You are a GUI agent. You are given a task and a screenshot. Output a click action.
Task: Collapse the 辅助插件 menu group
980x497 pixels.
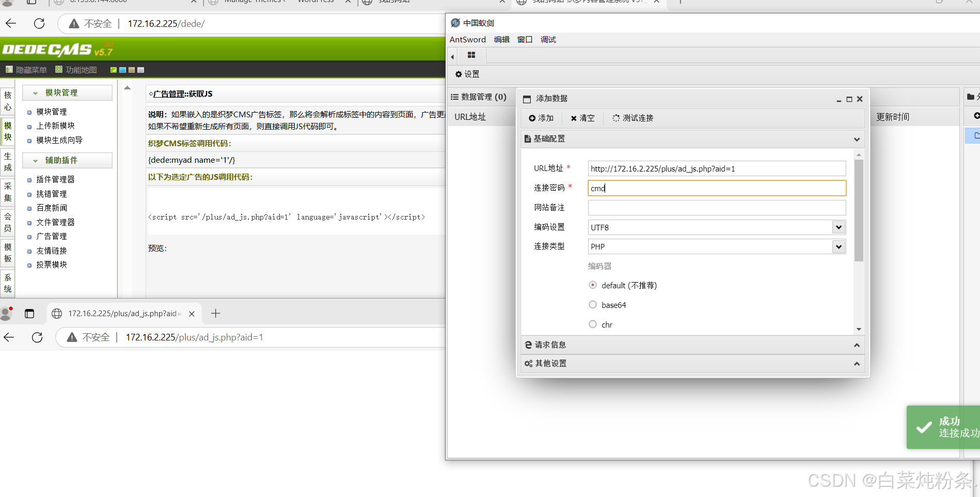[x=67, y=160]
